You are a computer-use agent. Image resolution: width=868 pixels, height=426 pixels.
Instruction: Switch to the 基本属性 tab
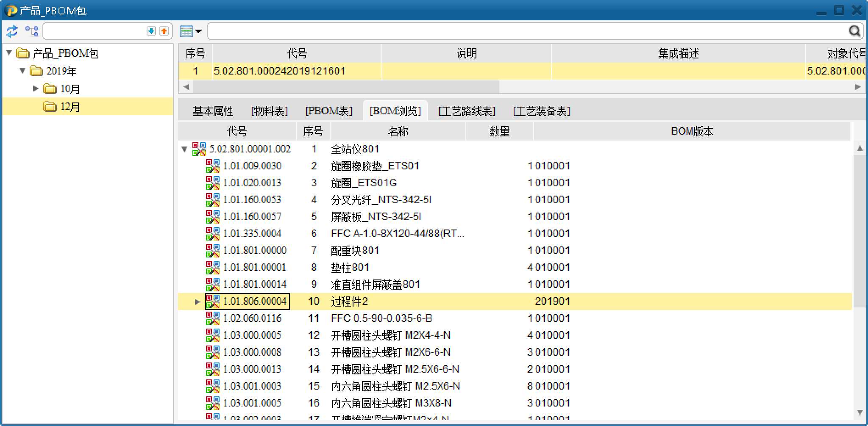coord(213,111)
